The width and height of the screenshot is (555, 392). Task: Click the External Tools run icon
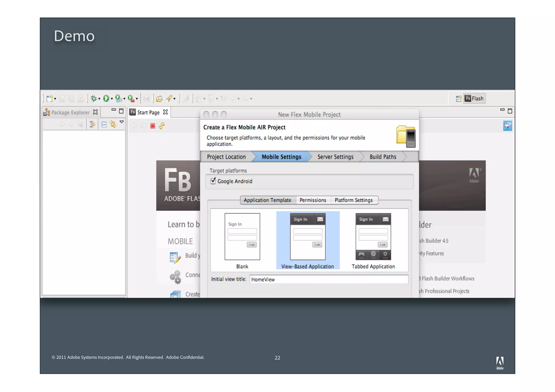pyautogui.click(x=131, y=99)
